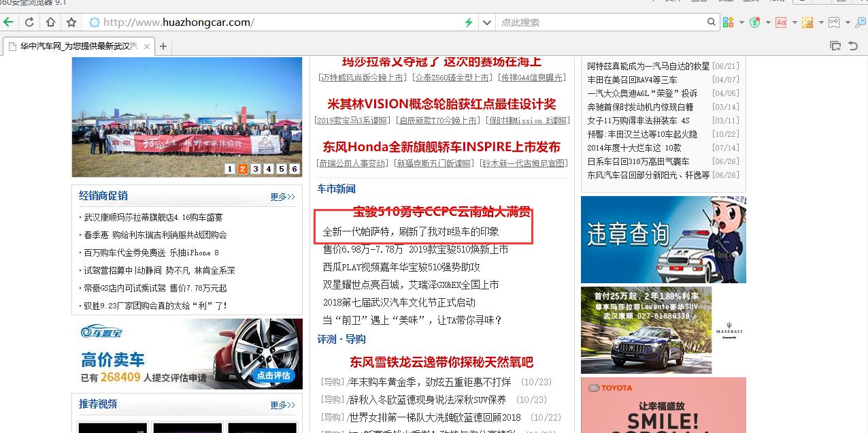
Task: Open promo 帝豪GS店内可试乘试驾
Action: [x=155, y=289]
